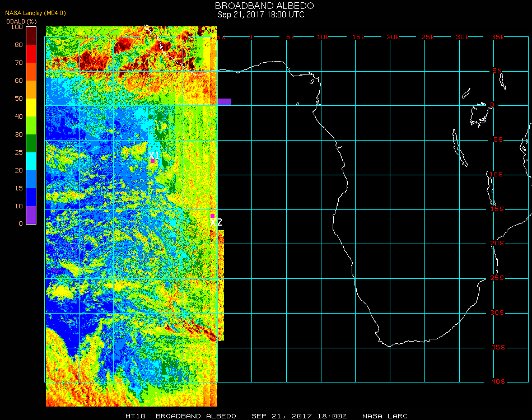Click the 40S latitude label

(x=498, y=381)
